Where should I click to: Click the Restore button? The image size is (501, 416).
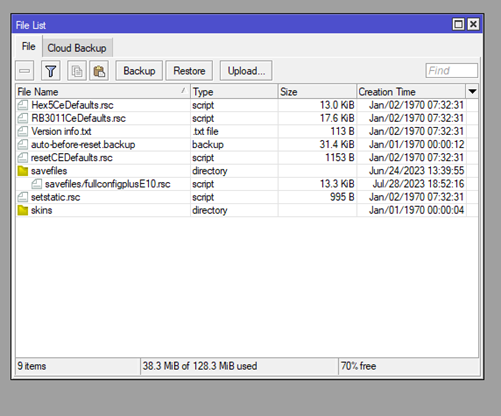(189, 71)
